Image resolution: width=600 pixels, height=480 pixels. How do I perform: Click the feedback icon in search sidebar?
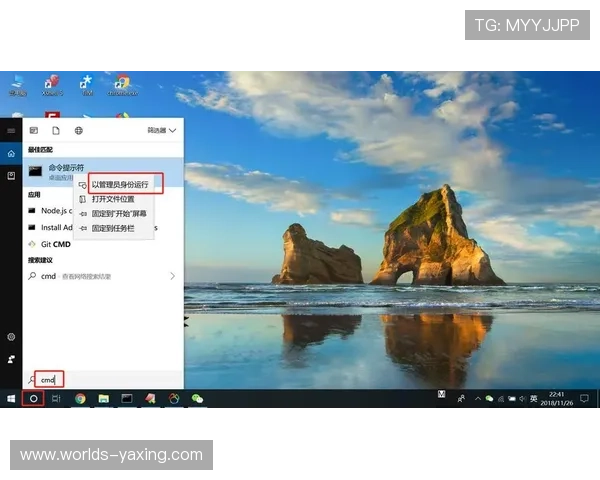[11, 358]
